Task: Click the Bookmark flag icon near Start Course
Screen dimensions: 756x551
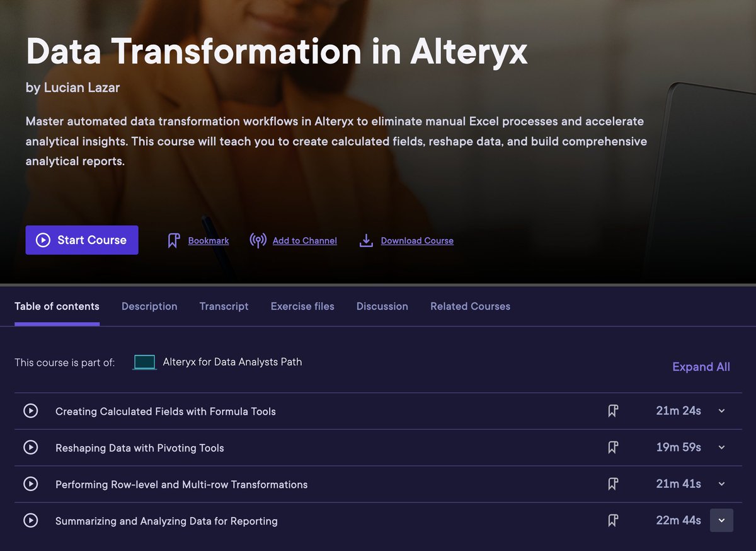Action: click(x=174, y=240)
